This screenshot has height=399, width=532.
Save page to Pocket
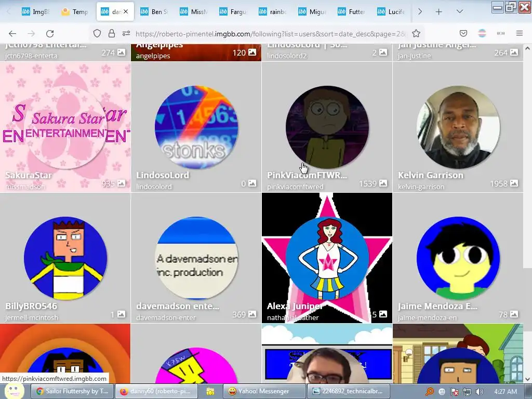coord(463,33)
